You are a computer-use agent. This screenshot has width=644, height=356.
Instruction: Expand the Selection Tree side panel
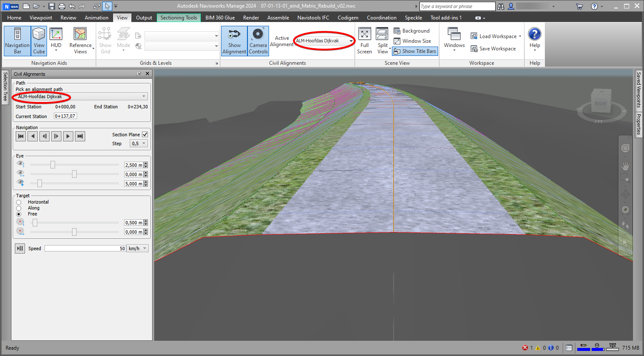click(6, 87)
